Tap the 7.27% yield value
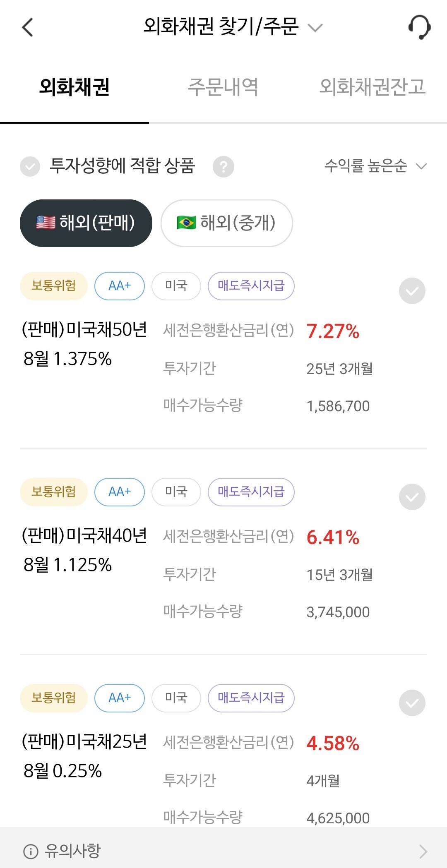Screen dimensions: 447x868 333,331
